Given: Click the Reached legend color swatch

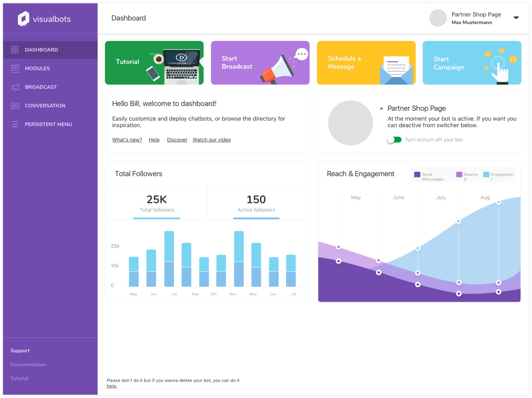Looking at the screenshot, I should pyautogui.click(x=459, y=175).
